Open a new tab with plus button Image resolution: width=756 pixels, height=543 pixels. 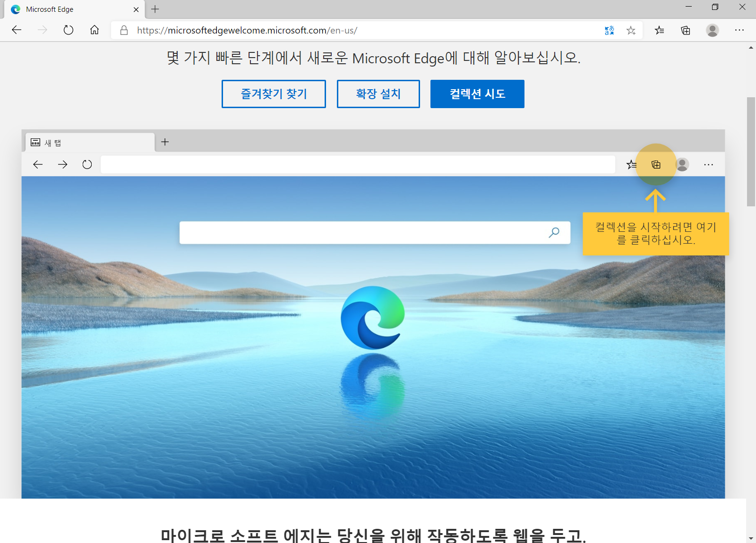click(x=155, y=9)
